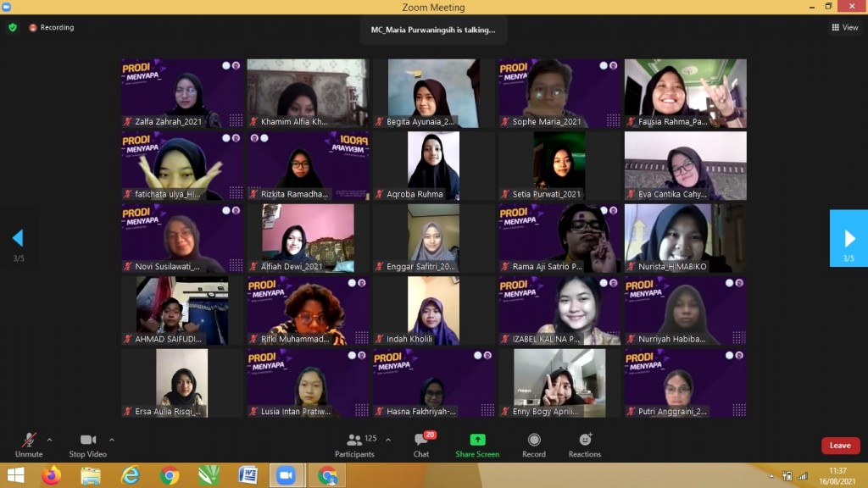Click the green encryption shield icon
Screen dimensions: 868x488
pyautogui.click(x=13, y=27)
